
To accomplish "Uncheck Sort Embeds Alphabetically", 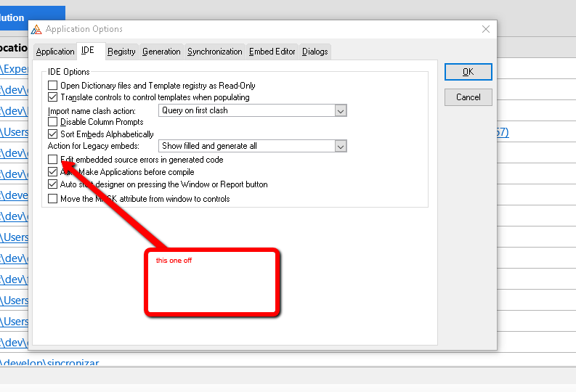I will (x=52, y=134).
